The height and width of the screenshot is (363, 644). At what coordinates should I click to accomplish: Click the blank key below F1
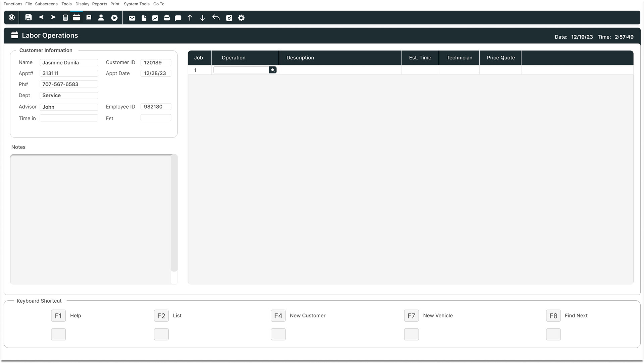pos(58,334)
